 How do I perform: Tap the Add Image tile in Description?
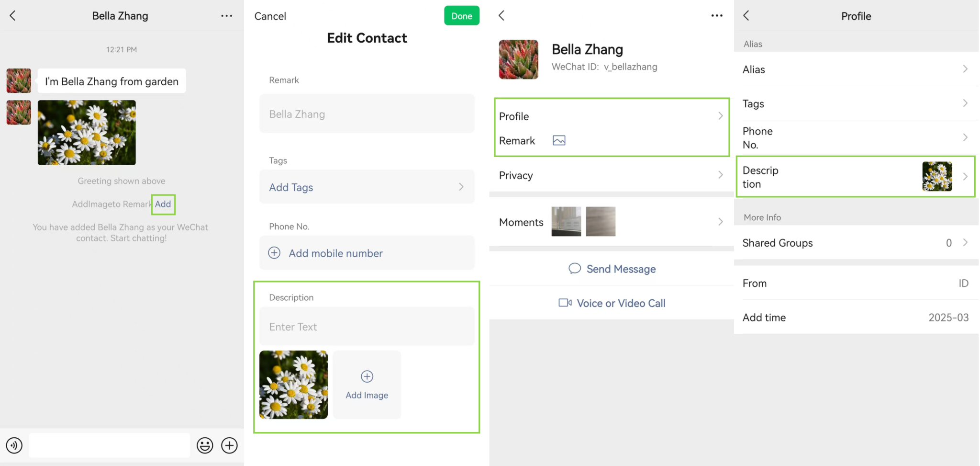[x=367, y=385]
